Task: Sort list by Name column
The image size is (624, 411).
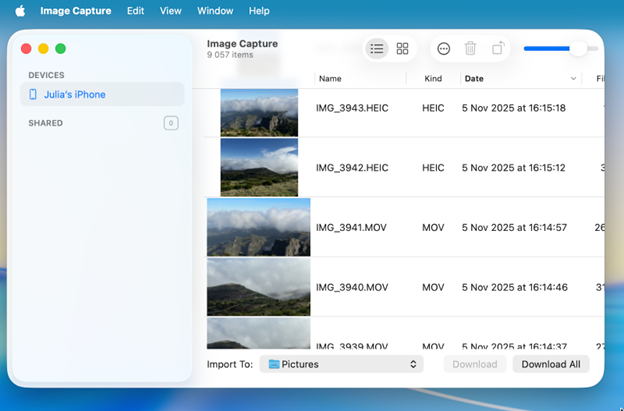Action: coord(330,78)
